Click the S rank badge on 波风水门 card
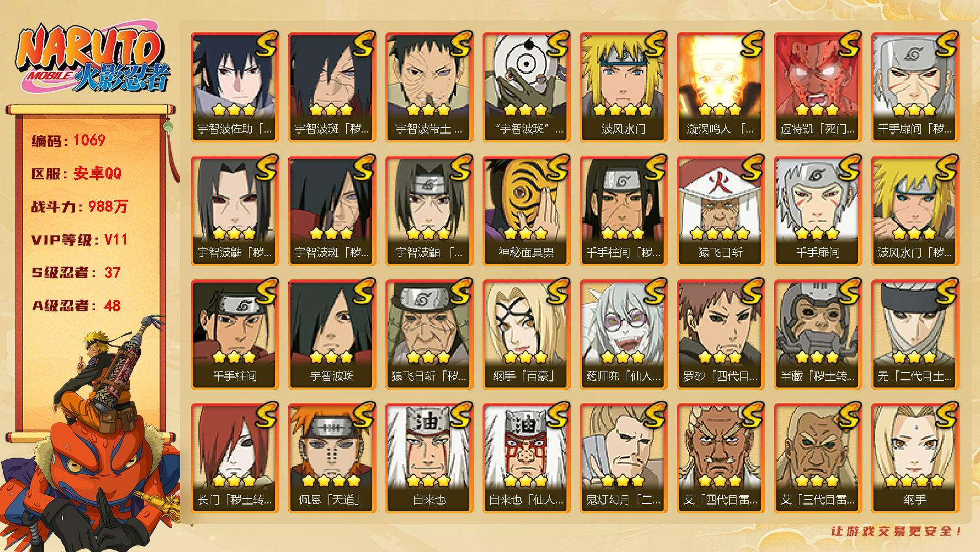The image size is (980, 552). [655, 44]
